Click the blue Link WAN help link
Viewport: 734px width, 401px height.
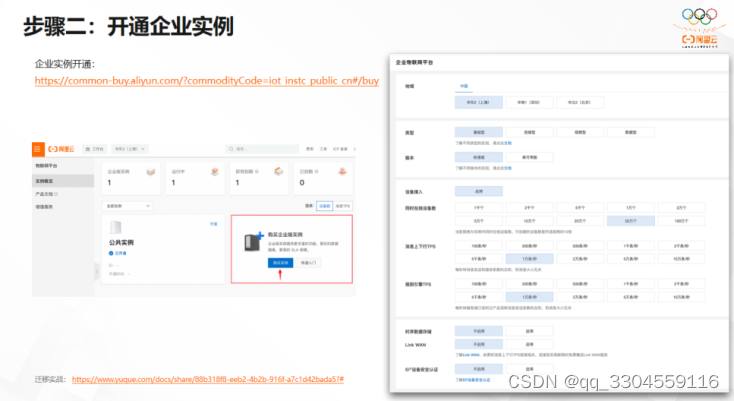coord(471,355)
